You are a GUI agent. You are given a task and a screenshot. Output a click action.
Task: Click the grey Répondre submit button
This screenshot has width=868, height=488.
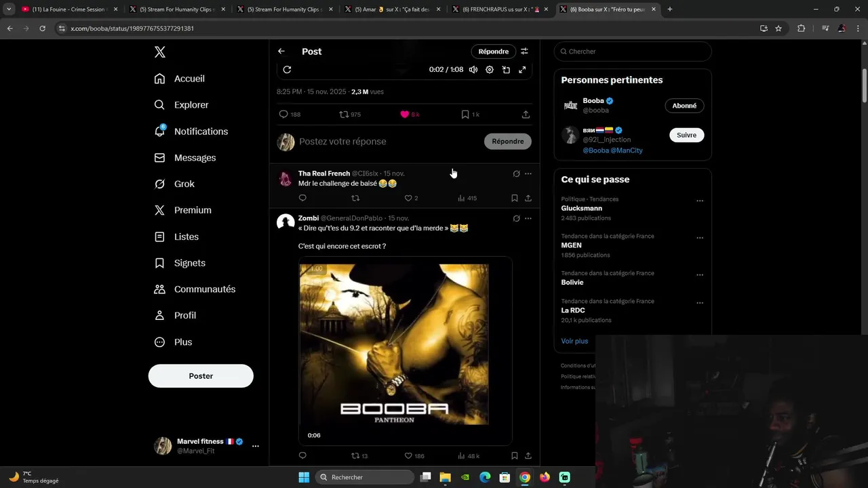tap(508, 141)
